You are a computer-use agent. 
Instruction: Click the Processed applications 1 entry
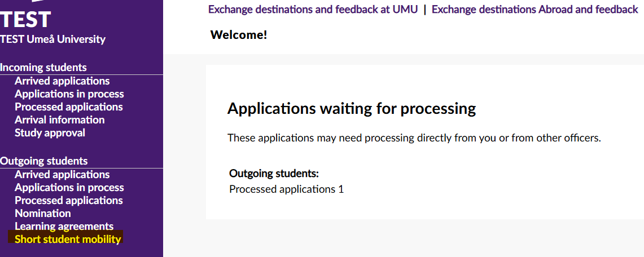point(286,189)
